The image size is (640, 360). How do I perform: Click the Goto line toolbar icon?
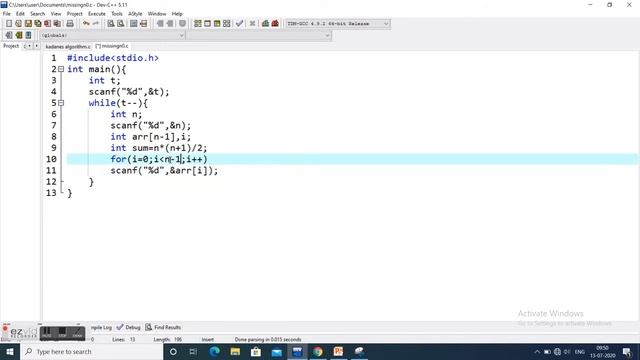143,24
